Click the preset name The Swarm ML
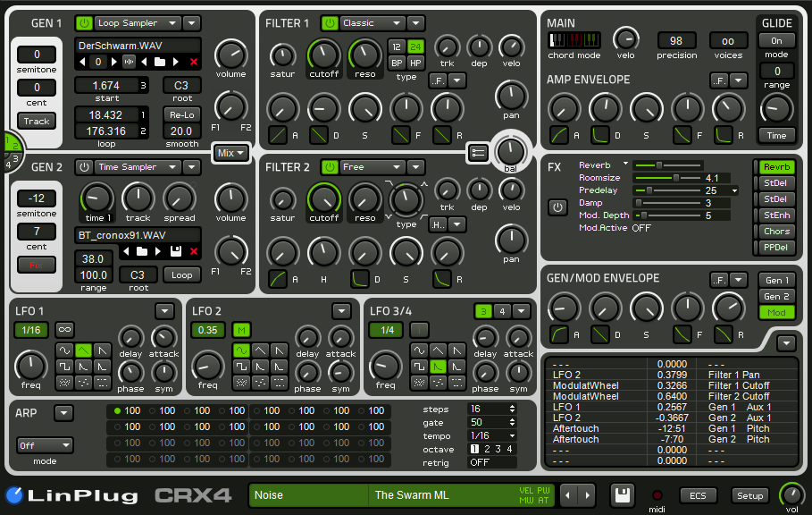 coord(412,495)
